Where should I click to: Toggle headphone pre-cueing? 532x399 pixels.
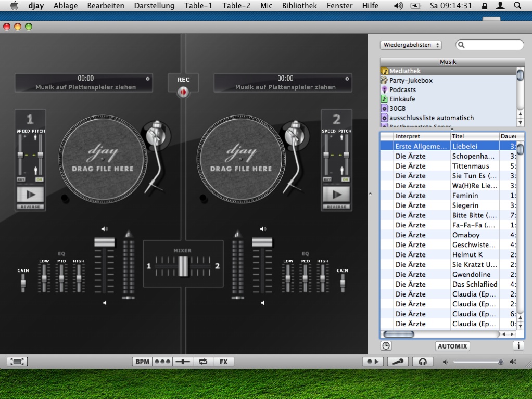click(x=423, y=362)
